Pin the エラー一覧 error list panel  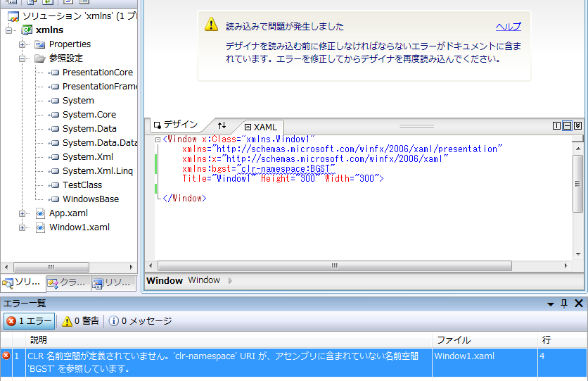pyautogui.click(x=564, y=304)
